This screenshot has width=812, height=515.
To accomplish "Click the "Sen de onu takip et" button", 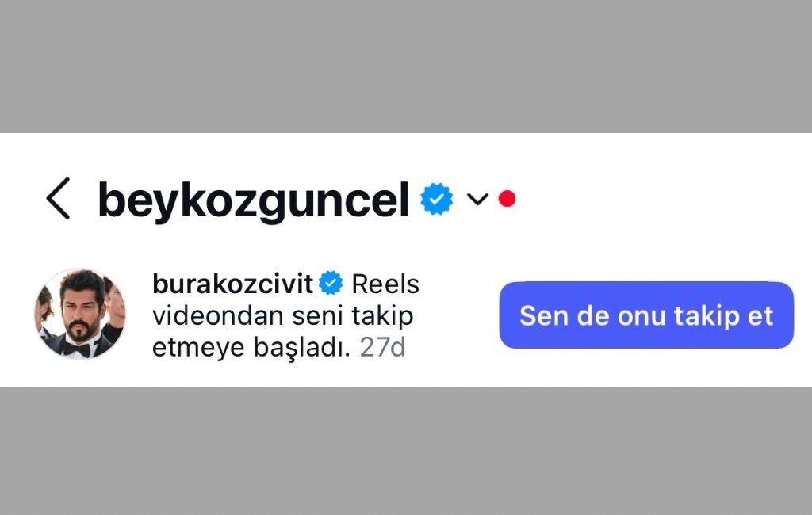I will [x=646, y=315].
